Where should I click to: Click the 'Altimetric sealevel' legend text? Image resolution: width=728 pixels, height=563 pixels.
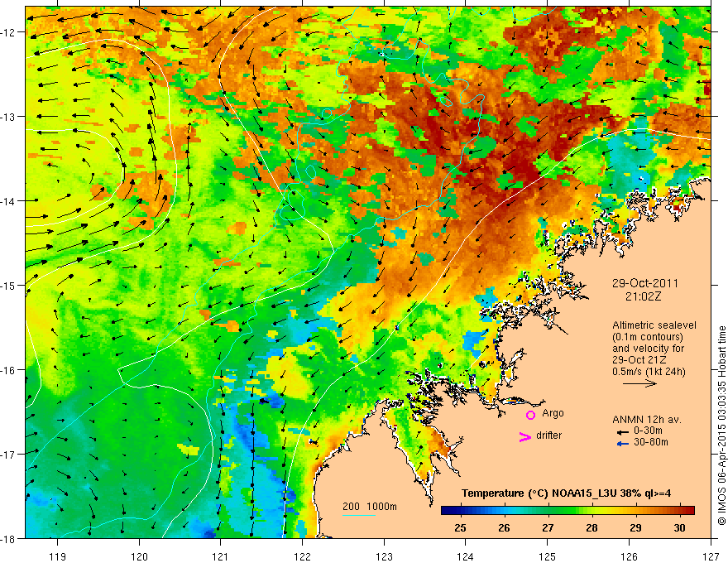[654, 325]
